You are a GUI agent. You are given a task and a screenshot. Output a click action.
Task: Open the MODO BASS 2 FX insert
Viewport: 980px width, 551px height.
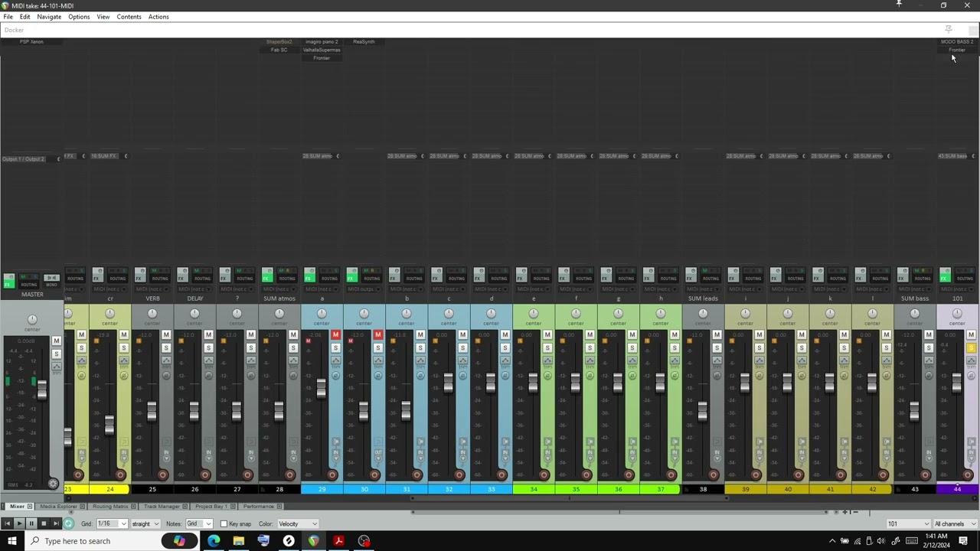click(x=957, y=42)
